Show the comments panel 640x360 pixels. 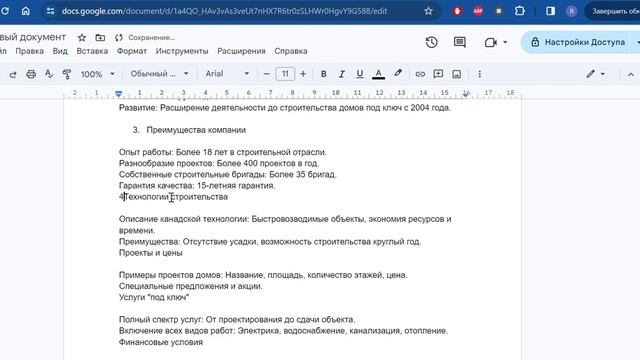(460, 42)
